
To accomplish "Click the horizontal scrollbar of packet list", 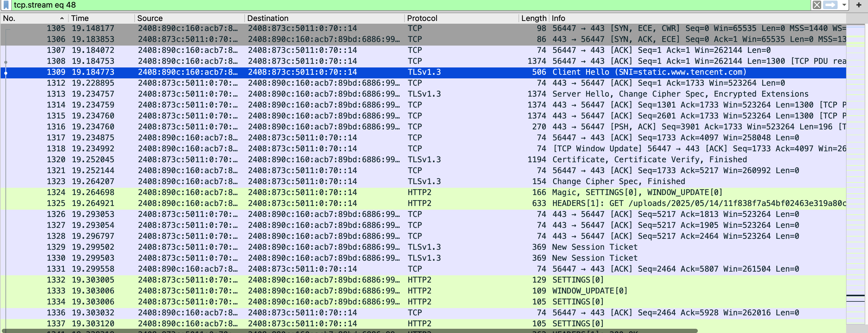I will (350, 331).
